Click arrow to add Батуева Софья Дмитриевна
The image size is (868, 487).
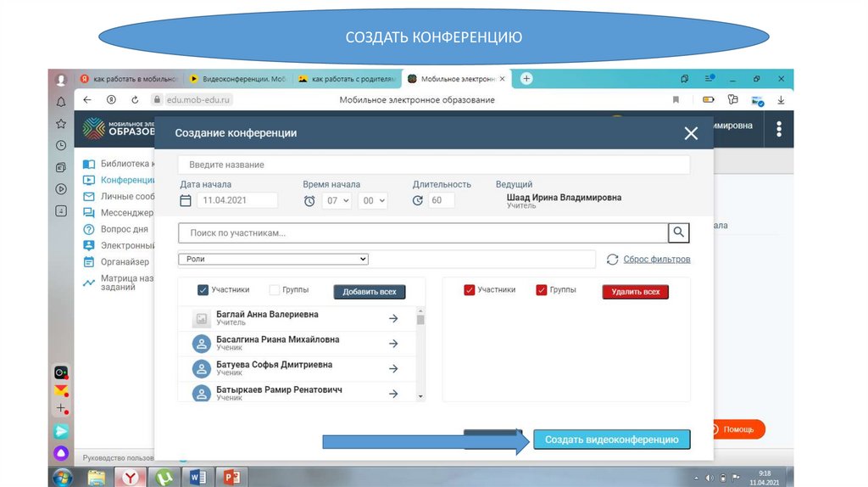(393, 369)
